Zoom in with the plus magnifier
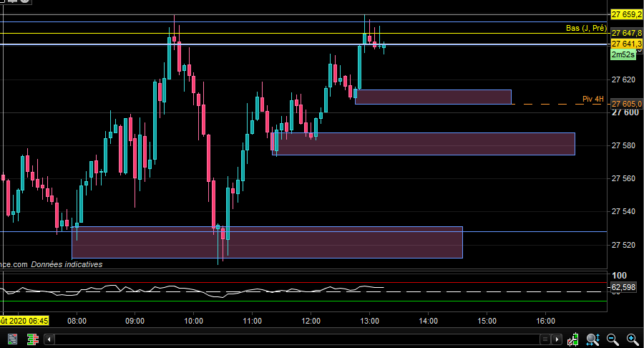The width and height of the screenshot is (644, 348). click(633, 339)
